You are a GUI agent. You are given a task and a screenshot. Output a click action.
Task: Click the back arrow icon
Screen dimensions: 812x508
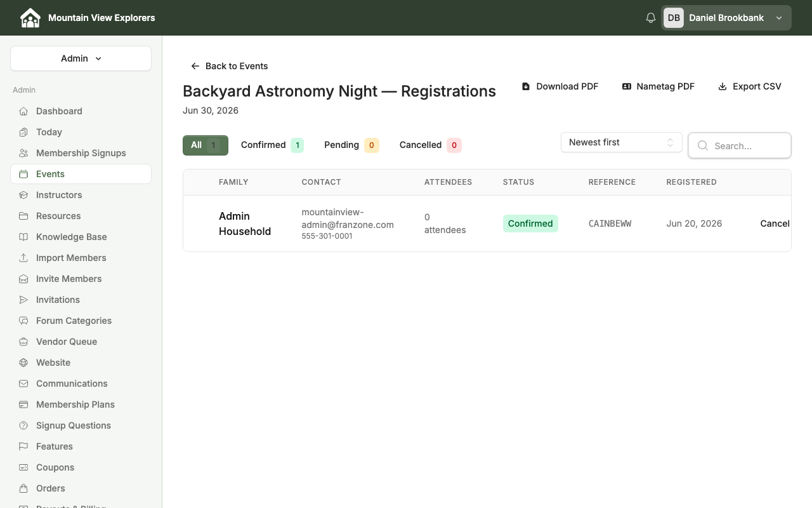pos(195,66)
